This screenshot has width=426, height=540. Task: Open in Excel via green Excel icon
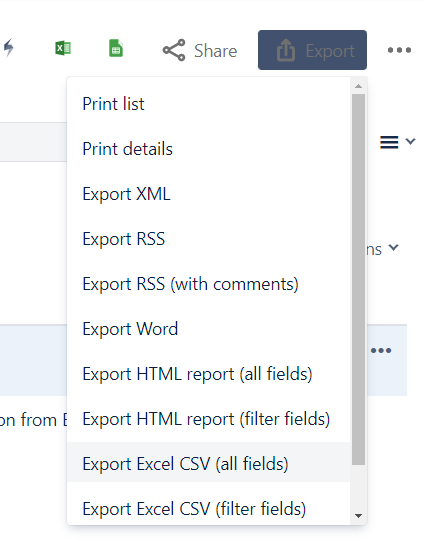click(x=63, y=48)
